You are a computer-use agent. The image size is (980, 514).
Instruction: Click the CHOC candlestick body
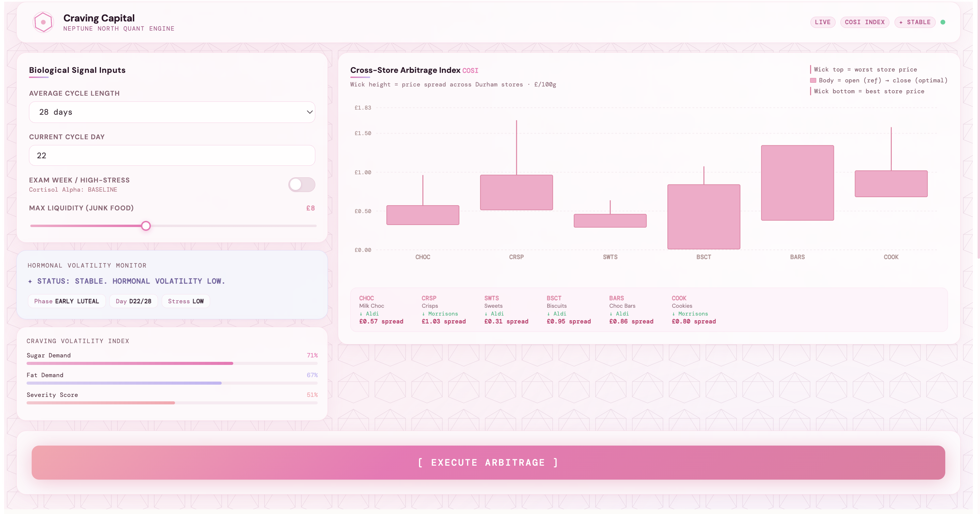pos(423,215)
